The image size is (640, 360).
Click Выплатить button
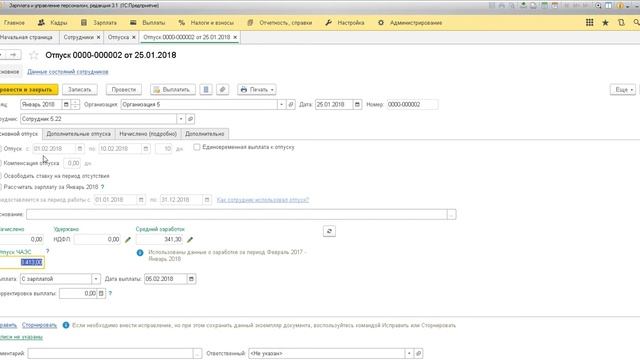[x=173, y=89]
